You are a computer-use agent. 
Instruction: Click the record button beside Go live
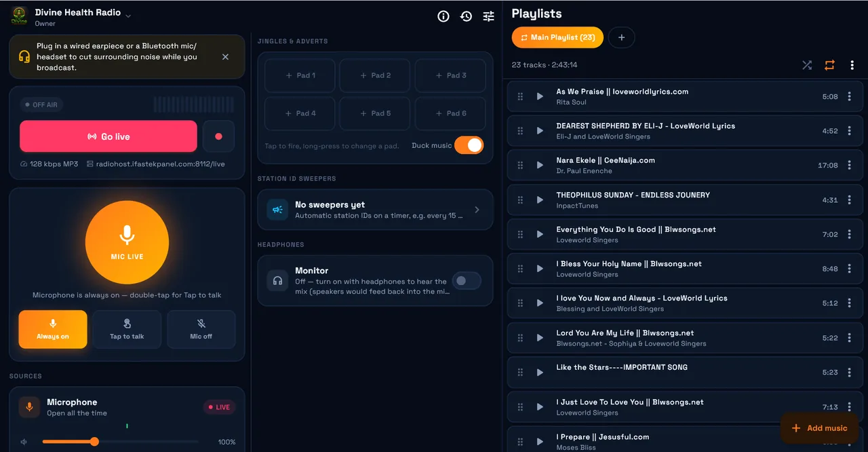218,136
